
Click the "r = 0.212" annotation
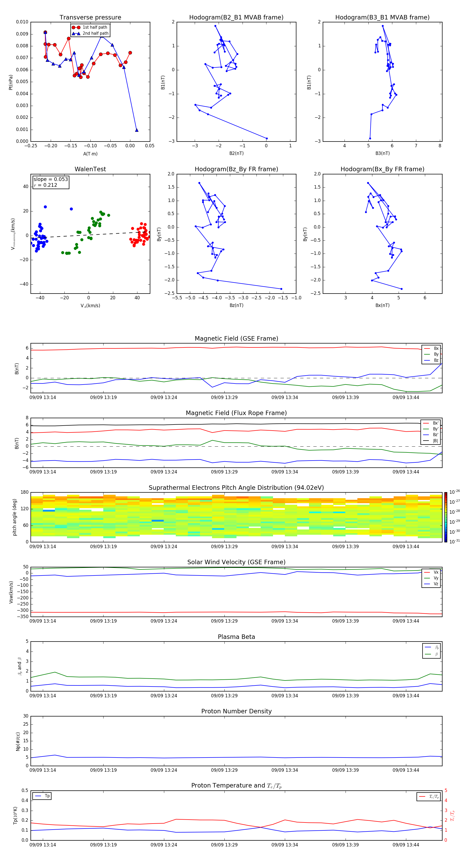point(45,185)
